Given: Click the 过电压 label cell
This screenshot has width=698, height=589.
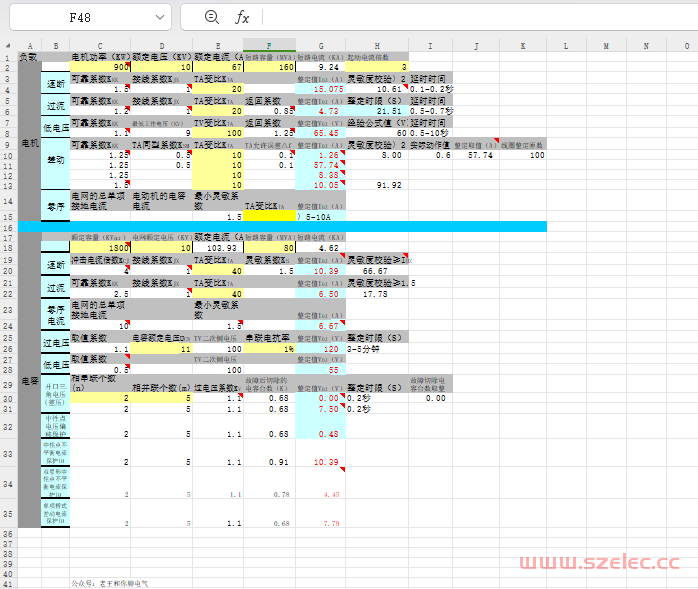Looking at the screenshot, I should click(x=56, y=343).
